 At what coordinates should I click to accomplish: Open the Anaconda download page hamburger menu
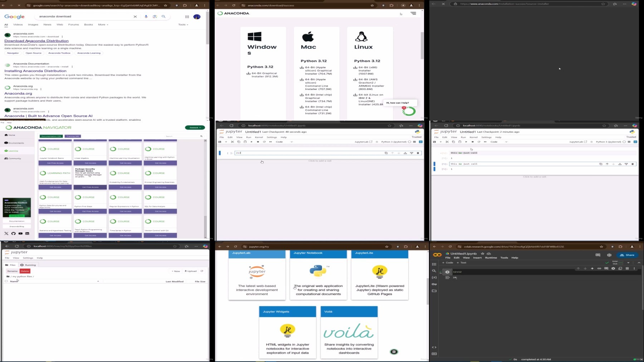413,13
